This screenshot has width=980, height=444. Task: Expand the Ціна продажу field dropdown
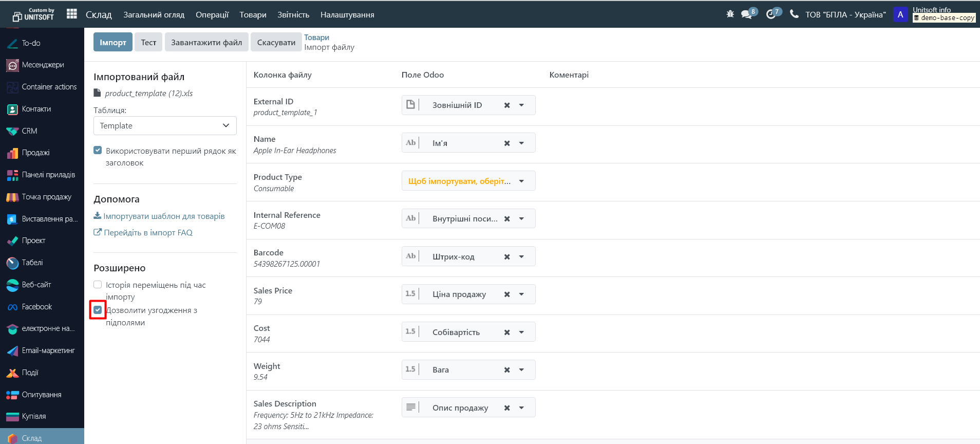click(521, 294)
